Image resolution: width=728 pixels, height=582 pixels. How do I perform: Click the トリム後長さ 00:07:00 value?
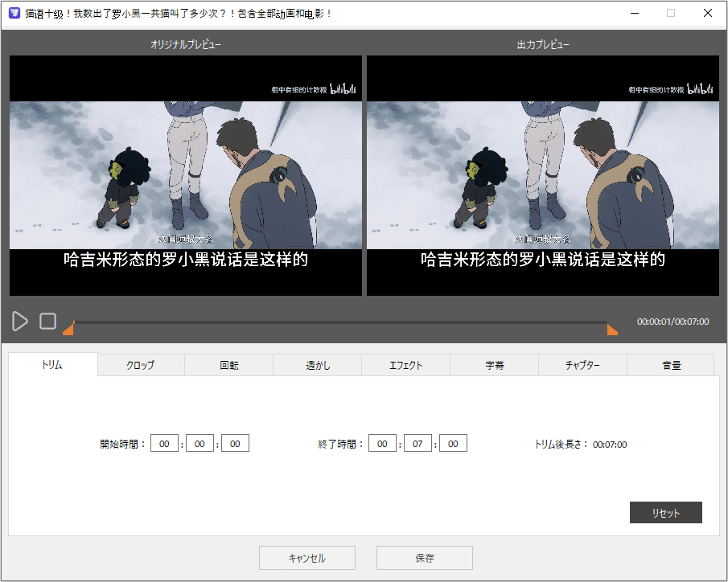pyautogui.click(x=610, y=445)
